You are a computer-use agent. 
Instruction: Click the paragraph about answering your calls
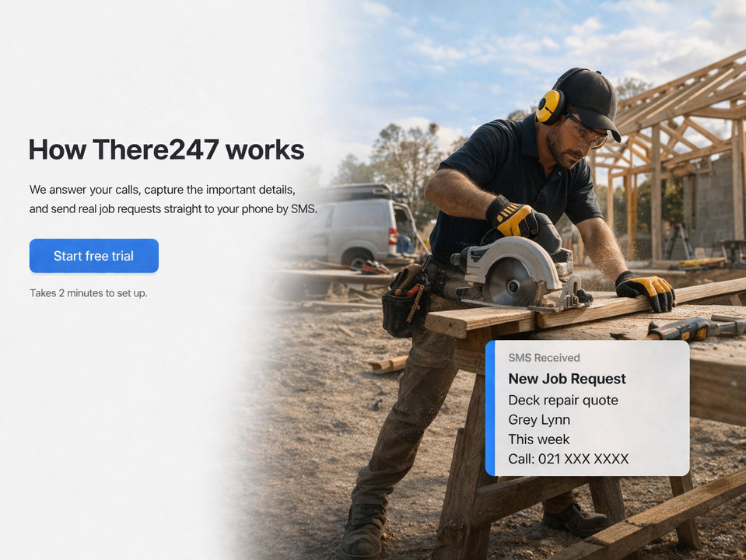point(173,199)
